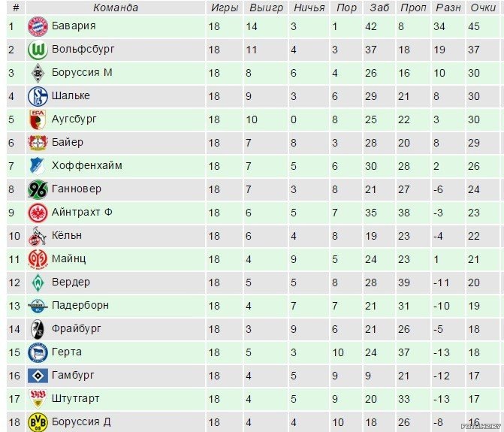Select the Гамбург diamond logo
Screen dimensions: 504x432
click(x=38, y=376)
